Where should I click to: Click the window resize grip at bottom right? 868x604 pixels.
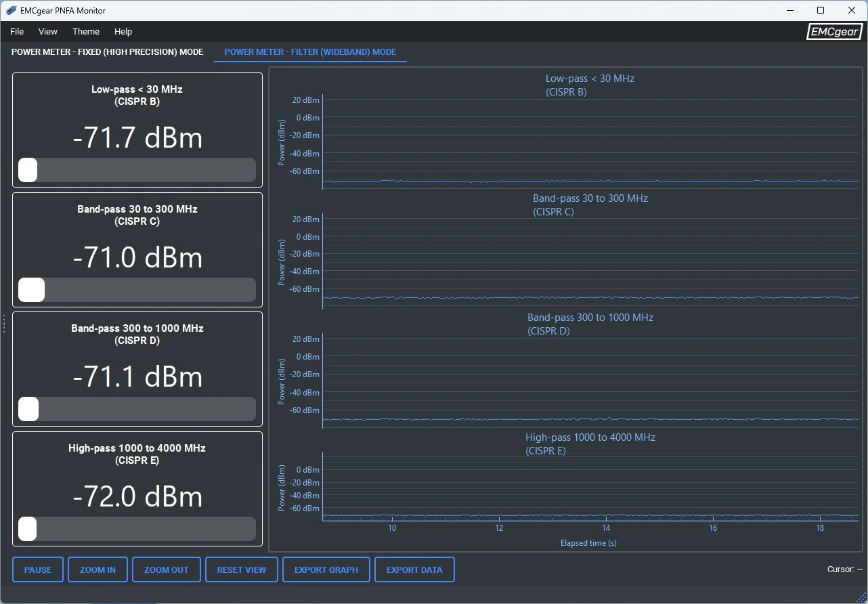pyautogui.click(x=861, y=597)
